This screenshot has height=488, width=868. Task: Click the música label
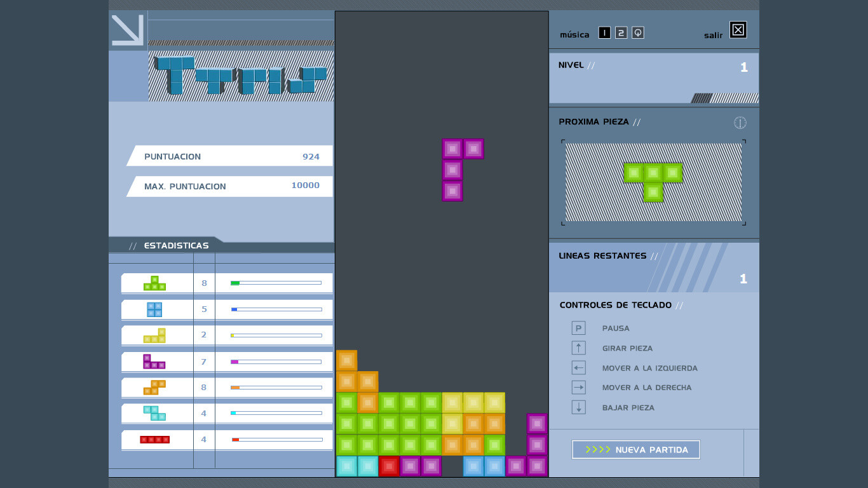click(574, 35)
